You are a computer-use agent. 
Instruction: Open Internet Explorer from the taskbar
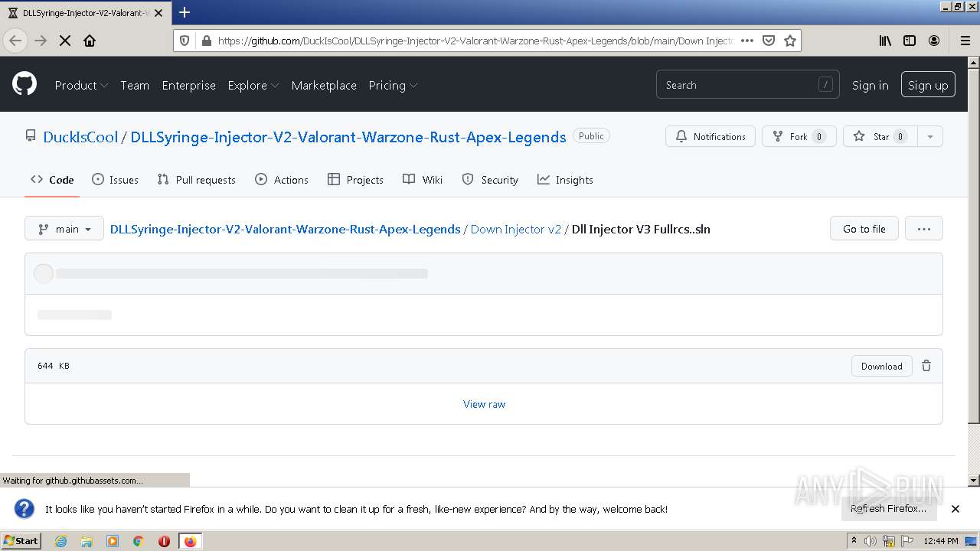(60, 541)
